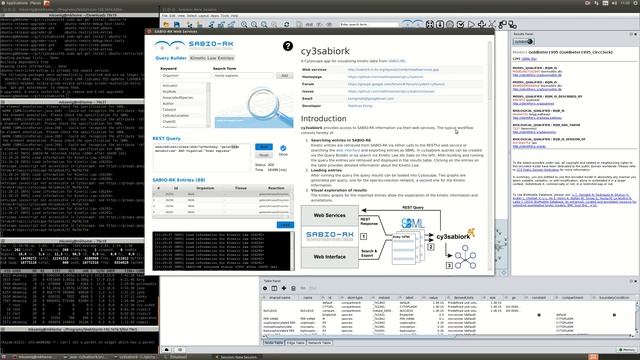Switch to Query Builder tab
640x360 pixels.
171,58
